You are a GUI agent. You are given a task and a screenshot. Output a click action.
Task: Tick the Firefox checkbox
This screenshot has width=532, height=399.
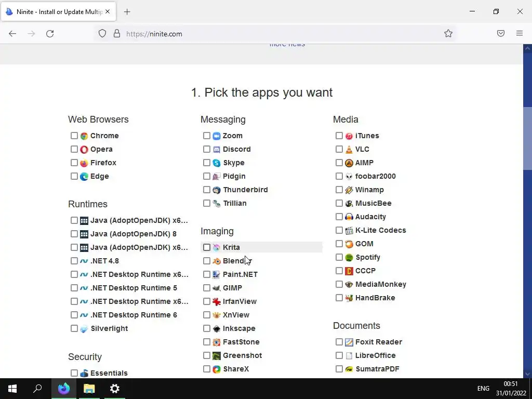point(74,163)
